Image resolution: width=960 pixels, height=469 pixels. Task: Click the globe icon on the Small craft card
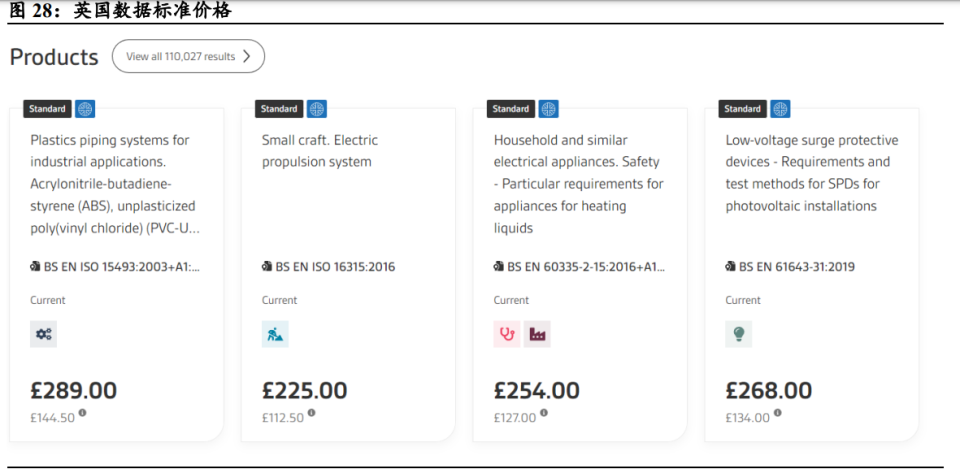point(317,109)
